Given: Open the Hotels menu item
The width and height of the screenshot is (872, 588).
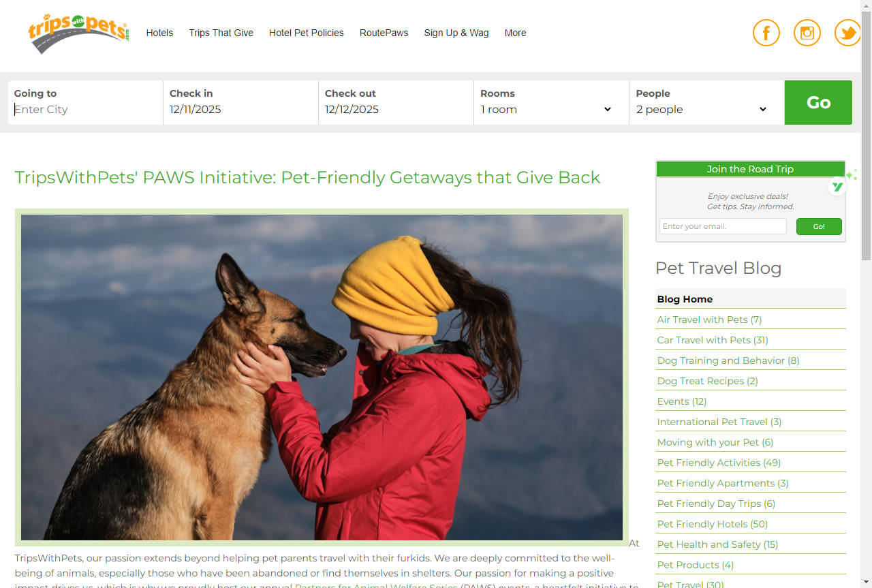Looking at the screenshot, I should click(x=159, y=33).
